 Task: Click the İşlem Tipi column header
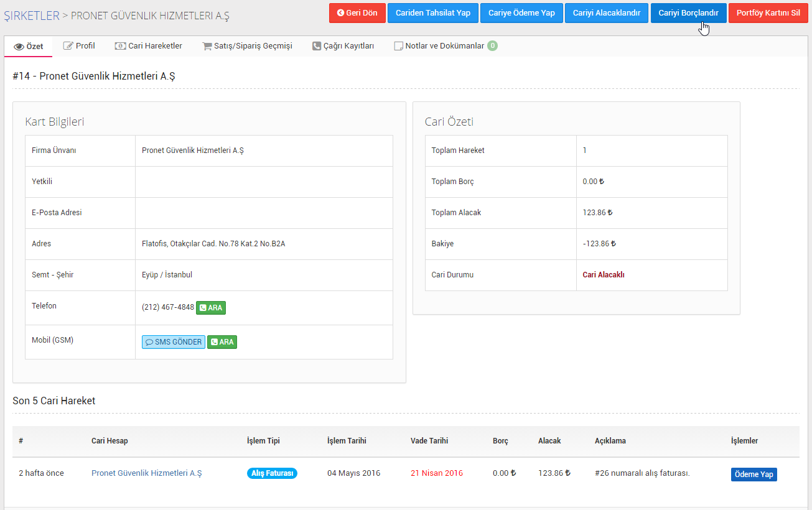coord(263,441)
